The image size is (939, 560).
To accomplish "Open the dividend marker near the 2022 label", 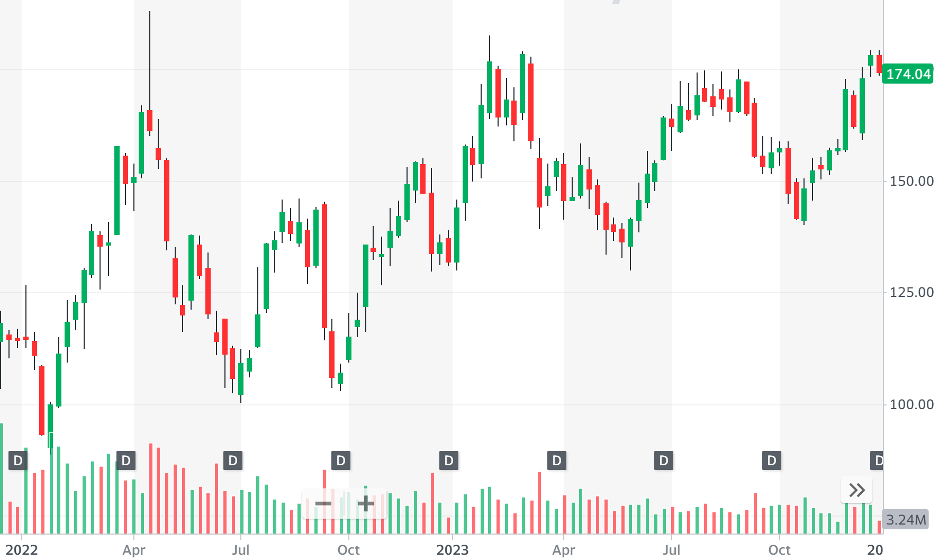I will click(x=19, y=460).
